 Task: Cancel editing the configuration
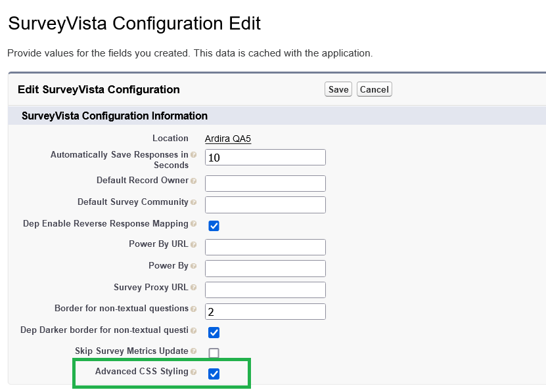tap(374, 89)
